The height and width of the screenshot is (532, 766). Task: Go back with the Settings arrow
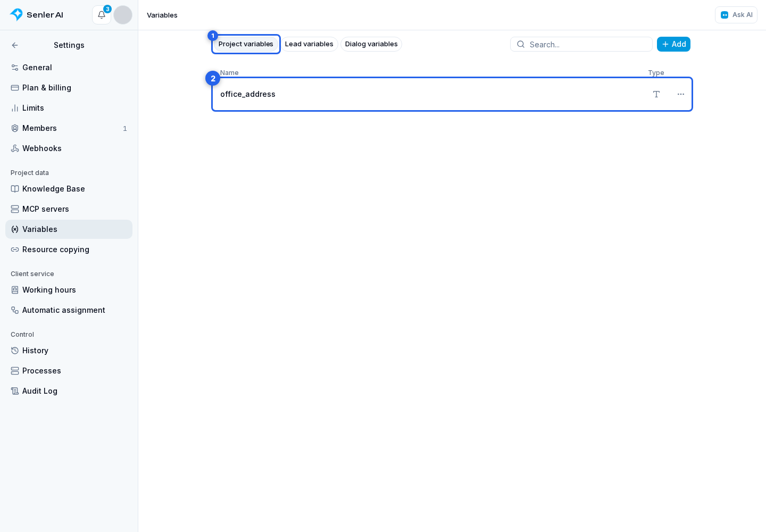click(x=15, y=45)
